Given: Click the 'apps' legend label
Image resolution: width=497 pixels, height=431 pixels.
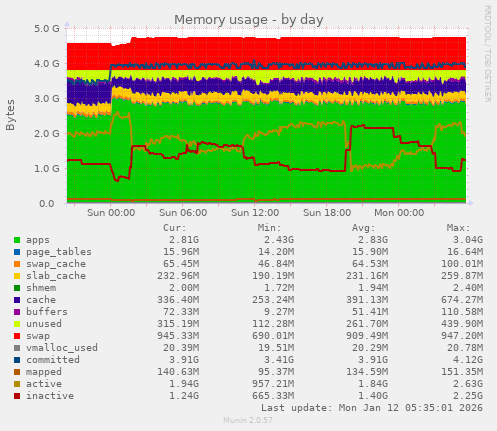Looking at the screenshot, I should [38, 240].
